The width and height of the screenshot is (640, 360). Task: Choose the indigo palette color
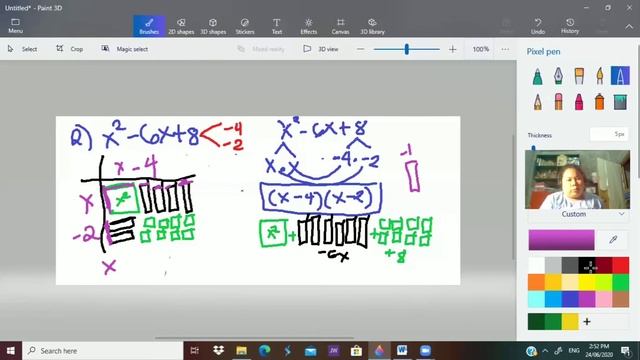[x=570, y=299]
